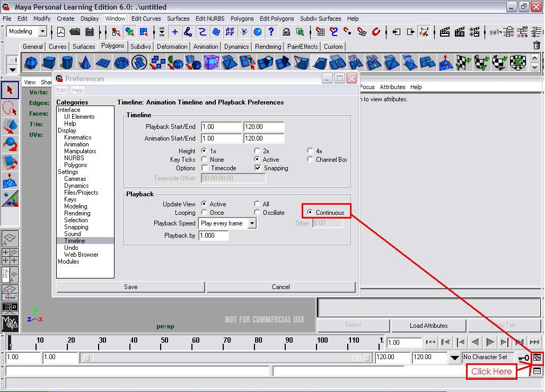Switch to single perspective view layout
Image resolution: width=545 pixels, height=392 pixels.
point(10,239)
